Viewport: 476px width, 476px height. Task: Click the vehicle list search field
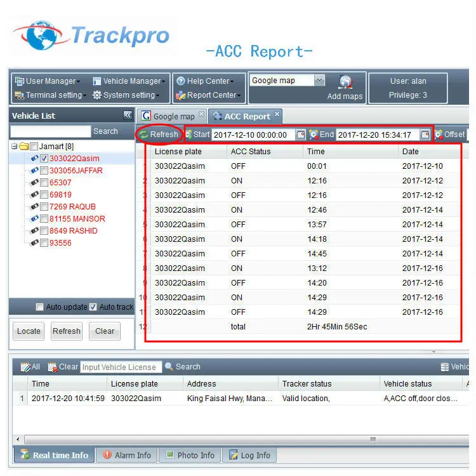(x=51, y=131)
